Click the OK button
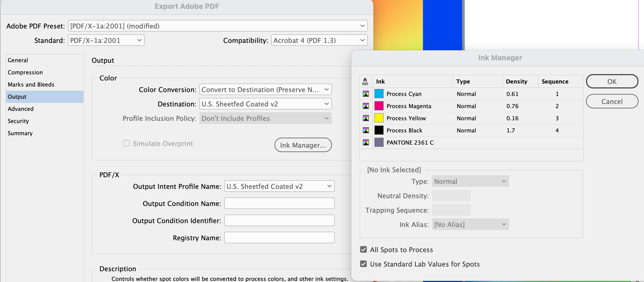This screenshot has width=644, height=282. click(612, 81)
